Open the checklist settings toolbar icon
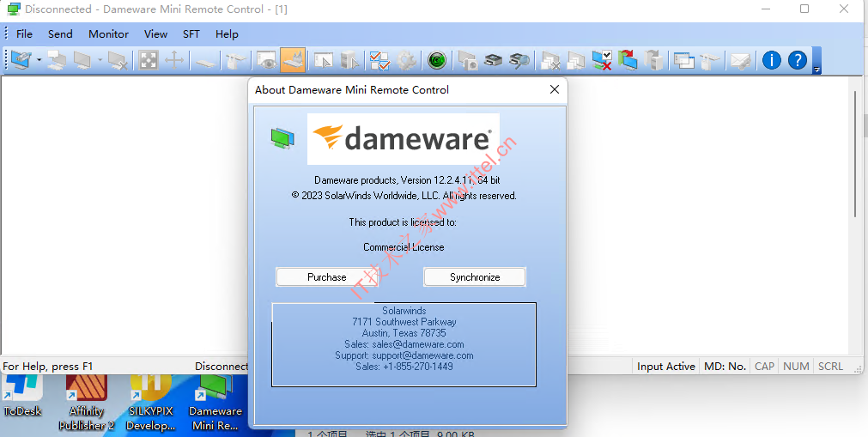This screenshot has height=437, width=868. click(x=379, y=60)
